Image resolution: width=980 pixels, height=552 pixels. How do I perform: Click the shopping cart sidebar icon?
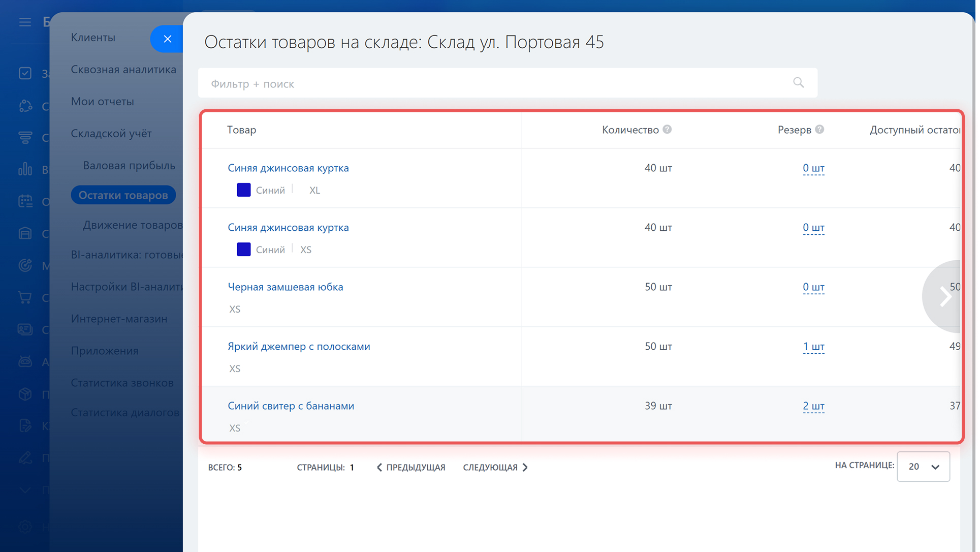click(25, 297)
